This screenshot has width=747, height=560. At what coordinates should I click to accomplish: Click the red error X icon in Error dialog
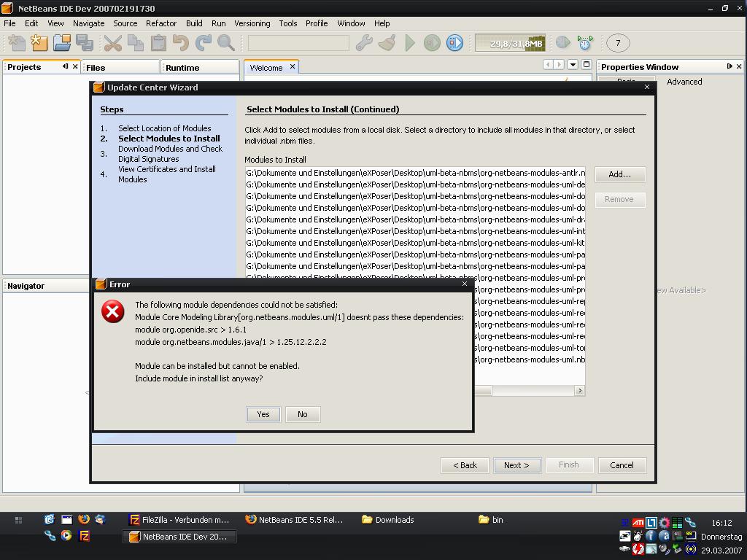pos(112,311)
